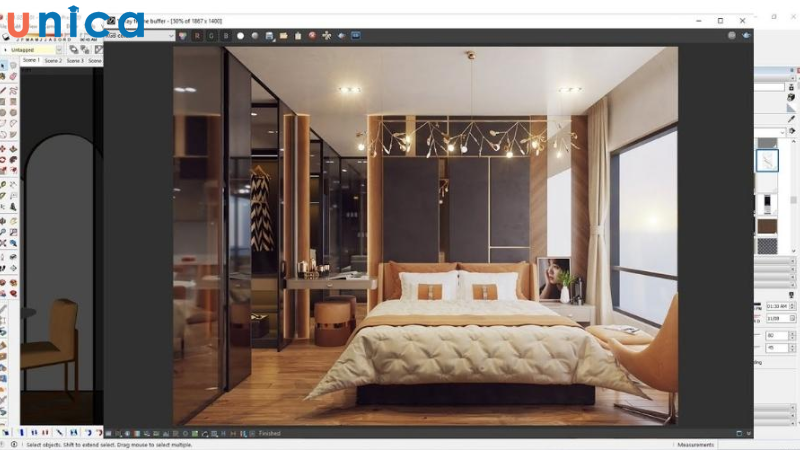Choose the Push/Pull tool

point(13,148)
